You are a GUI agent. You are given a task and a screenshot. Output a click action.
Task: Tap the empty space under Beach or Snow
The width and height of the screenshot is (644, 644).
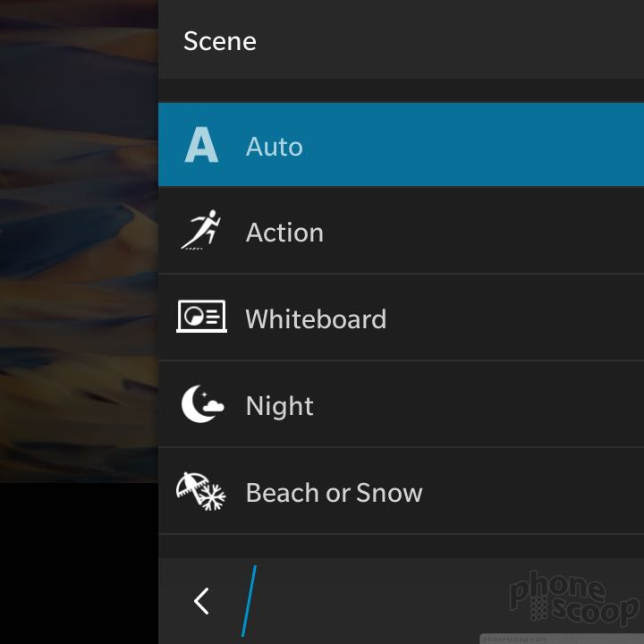[401, 546]
